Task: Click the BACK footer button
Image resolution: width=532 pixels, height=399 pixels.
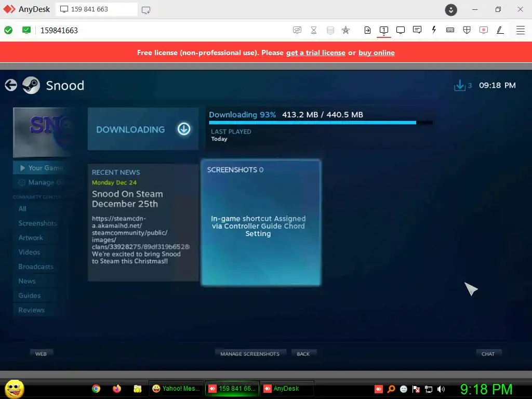Action: coord(303,353)
